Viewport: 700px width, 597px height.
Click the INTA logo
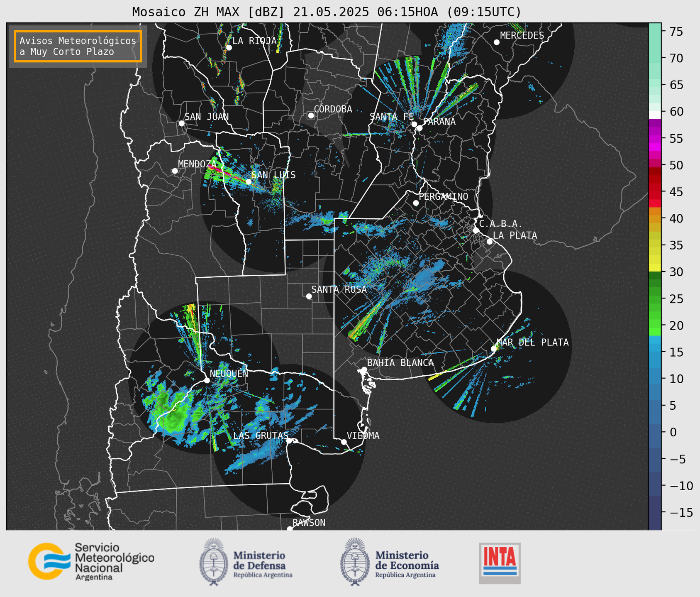[x=500, y=563]
